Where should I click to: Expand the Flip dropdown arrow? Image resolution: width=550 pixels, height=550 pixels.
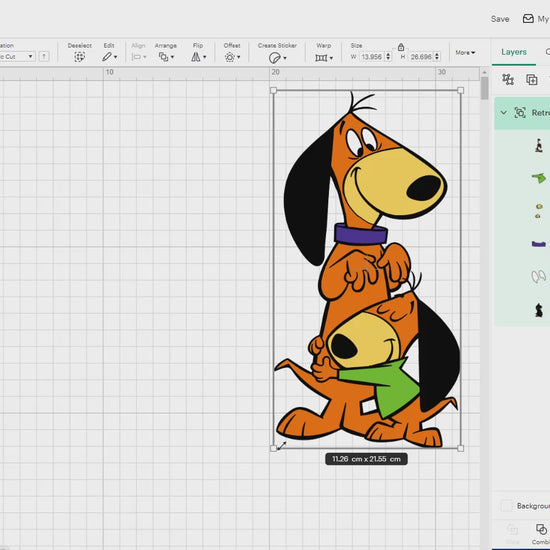[x=205, y=57]
